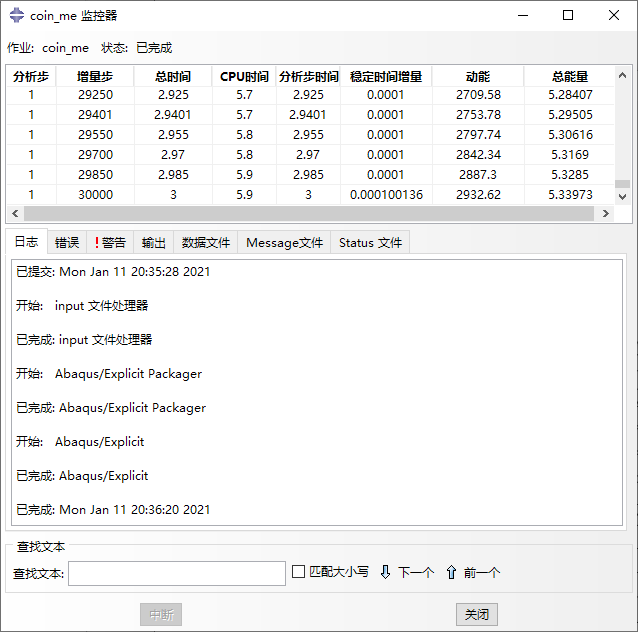Click the 增量步 column header
Image resolution: width=638 pixels, height=632 pixels.
coord(95,77)
